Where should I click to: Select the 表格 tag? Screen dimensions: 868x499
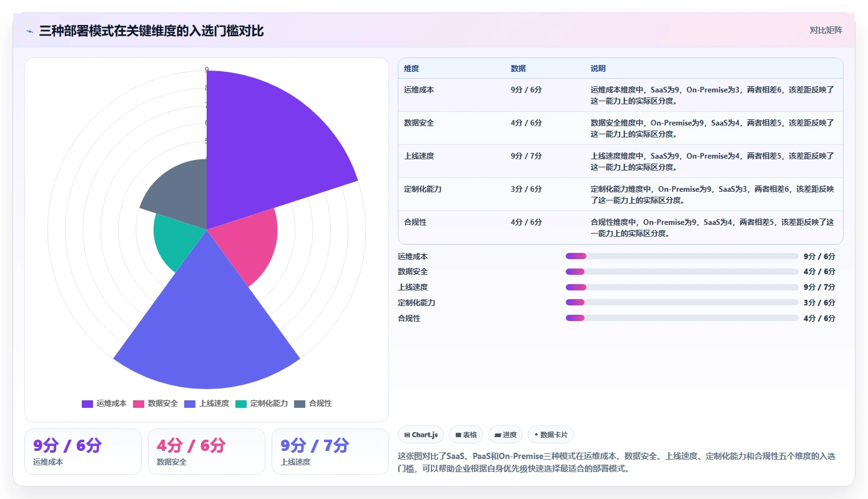pos(466,435)
